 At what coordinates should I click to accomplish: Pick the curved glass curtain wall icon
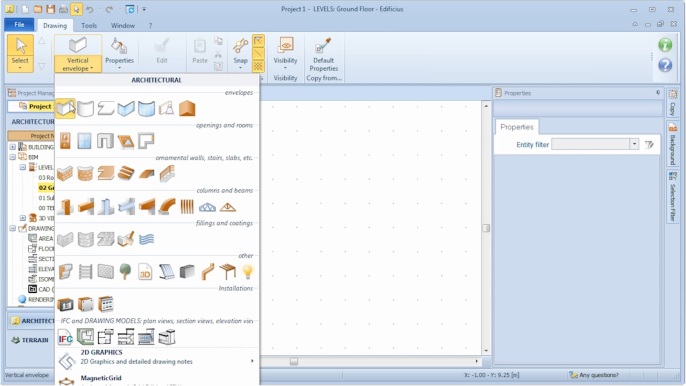click(146, 109)
